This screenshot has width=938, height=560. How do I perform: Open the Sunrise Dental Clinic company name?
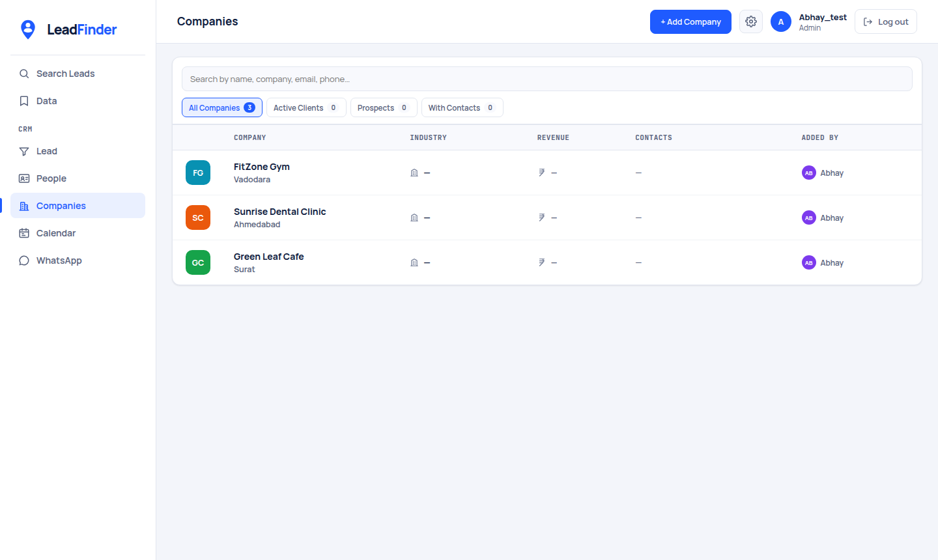(280, 212)
